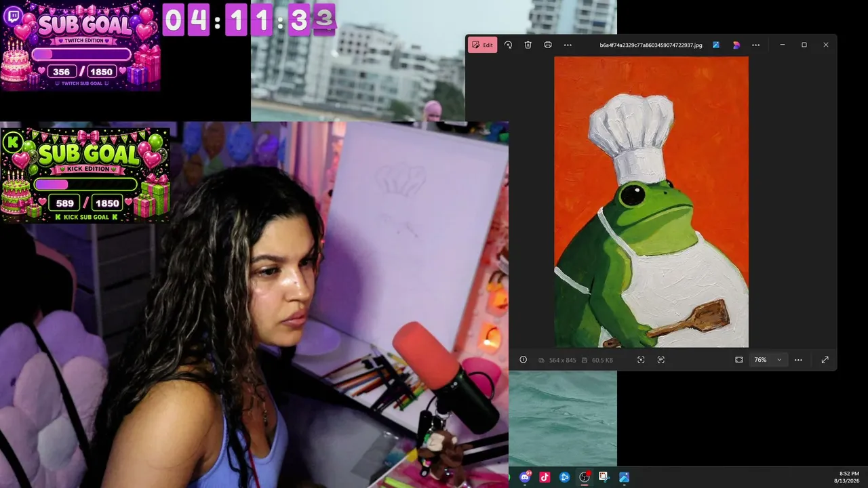The width and height of the screenshot is (868, 488).
Task: Click the Twitch logo on the sub goal widget
Action: [x=13, y=16]
